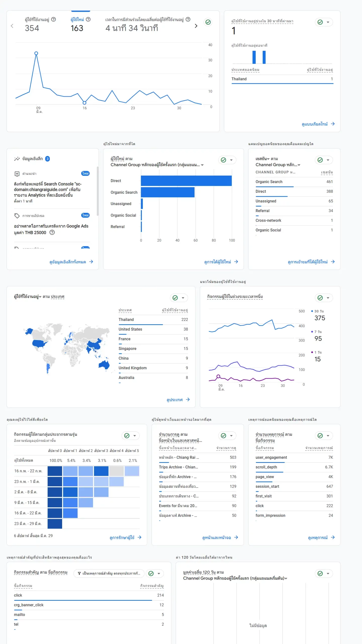362x644 pixels.
Task: Click help icon next to active users 354
Action: click(54, 19)
